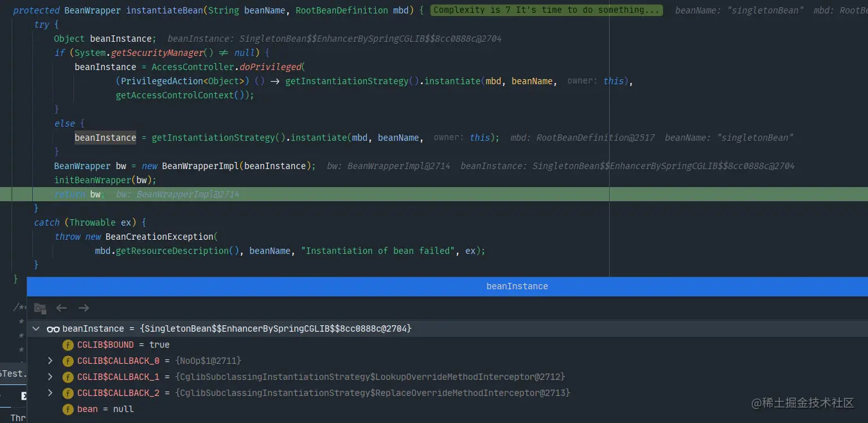Image resolution: width=868 pixels, height=423 pixels.
Task: Click the BeanCreationException constructor name
Action: pos(159,237)
